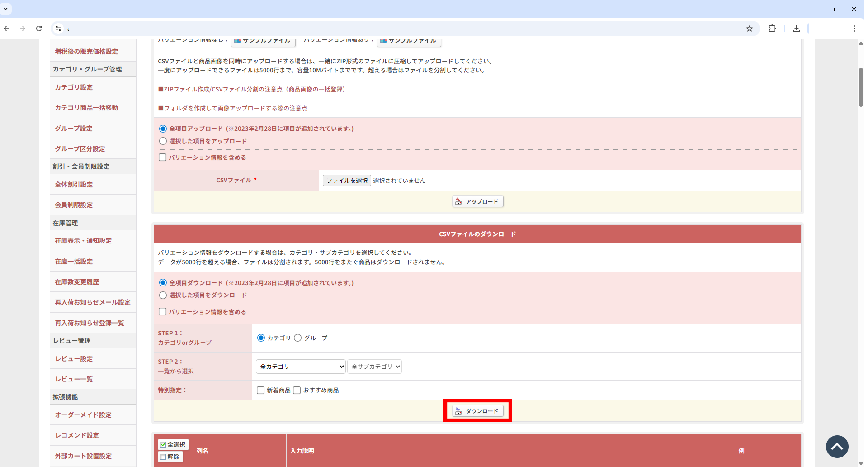Open the 全サブカテゴリ dropdown

[374, 367]
